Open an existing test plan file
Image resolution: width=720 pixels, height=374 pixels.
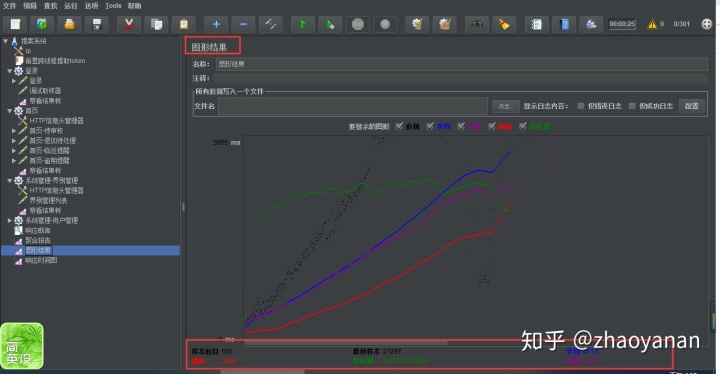pos(69,24)
